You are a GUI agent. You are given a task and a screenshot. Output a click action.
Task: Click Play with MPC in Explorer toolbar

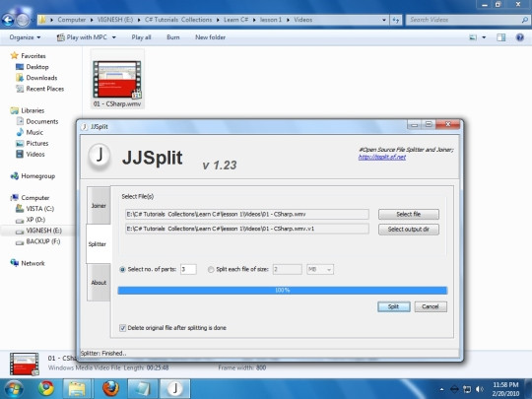83,37
